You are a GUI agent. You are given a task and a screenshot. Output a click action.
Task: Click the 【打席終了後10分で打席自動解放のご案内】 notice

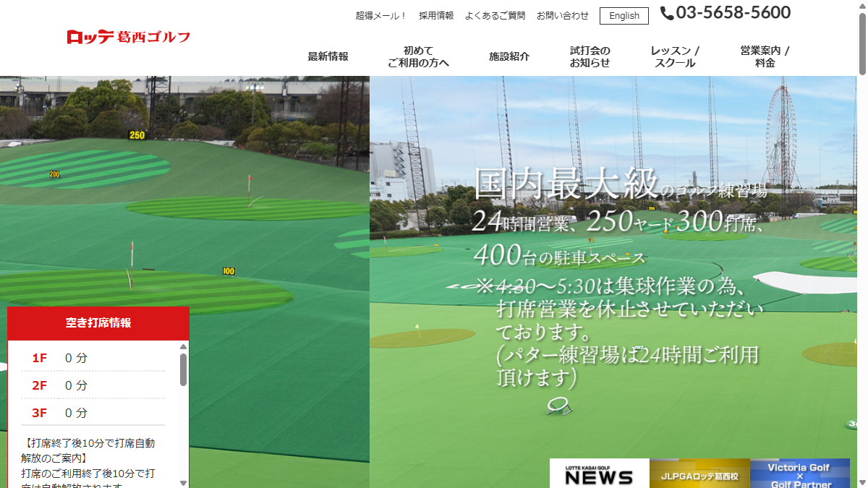point(88,450)
